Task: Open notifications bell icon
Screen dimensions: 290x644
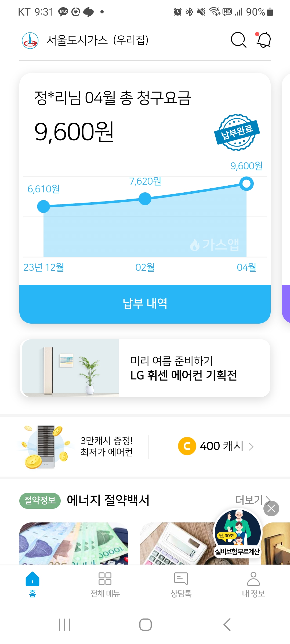Action: tap(263, 40)
